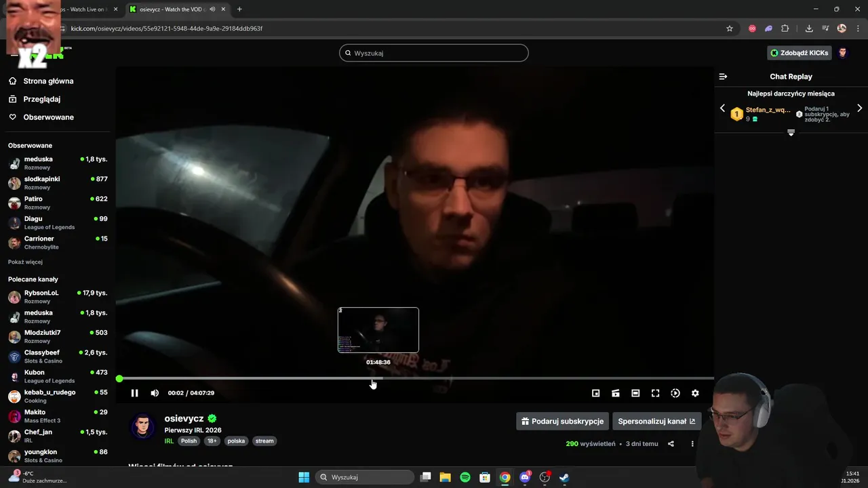Click Podaruj subskrypcje button
This screenshot has height=488, width=868.
[x=562, y=421]
